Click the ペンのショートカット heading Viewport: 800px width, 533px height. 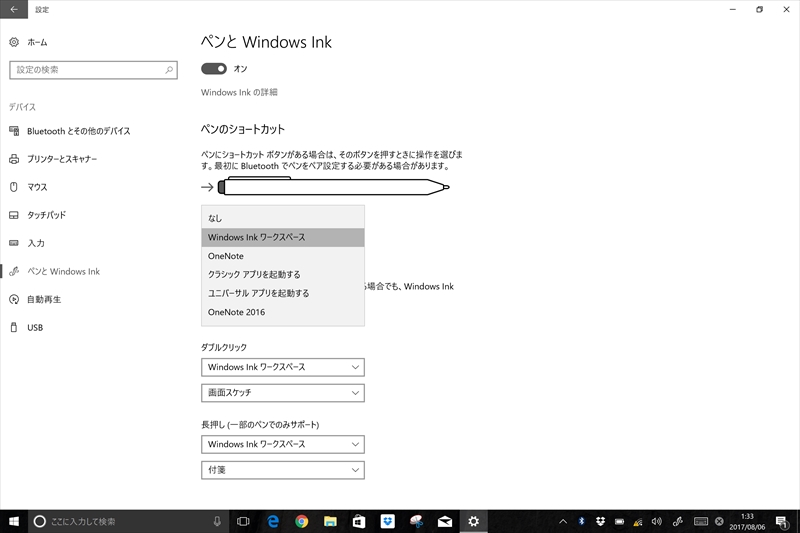click(x=243, y=129)
